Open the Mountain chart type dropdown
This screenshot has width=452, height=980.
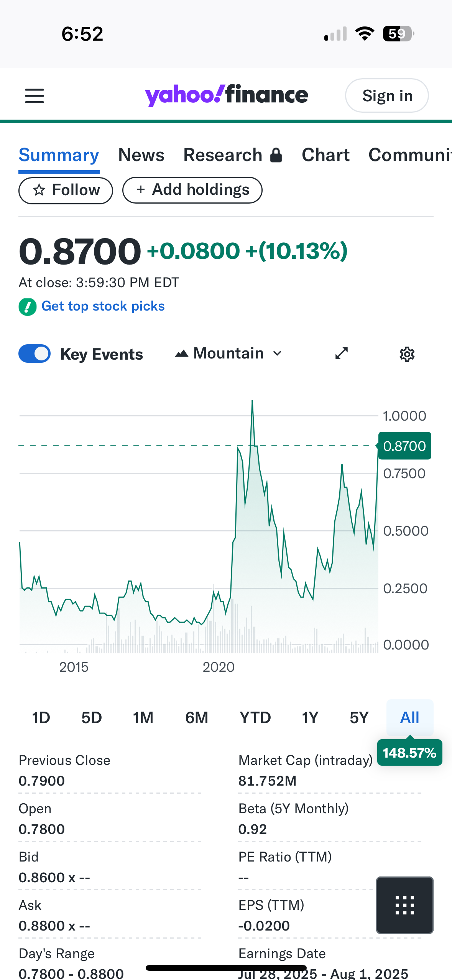coord(228,354)
